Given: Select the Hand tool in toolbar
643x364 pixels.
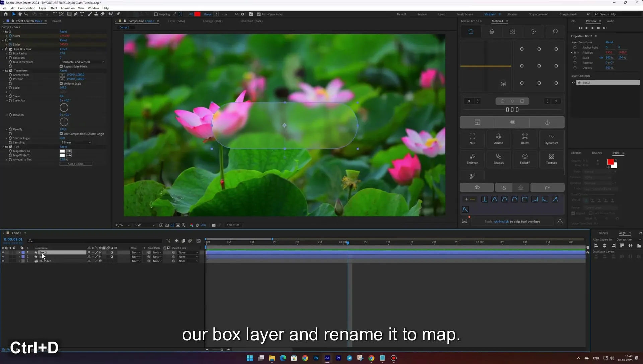Looking at the screenshot, I should point(20,14).
